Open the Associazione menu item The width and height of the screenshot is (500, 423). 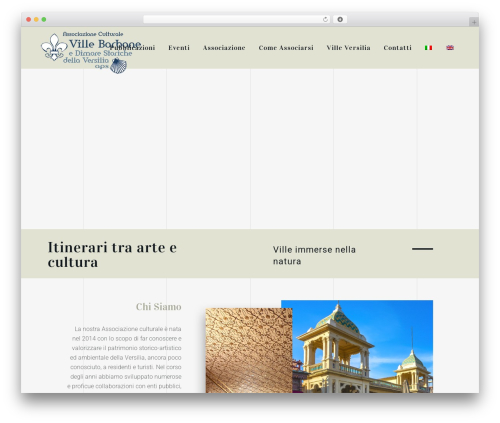224,48
